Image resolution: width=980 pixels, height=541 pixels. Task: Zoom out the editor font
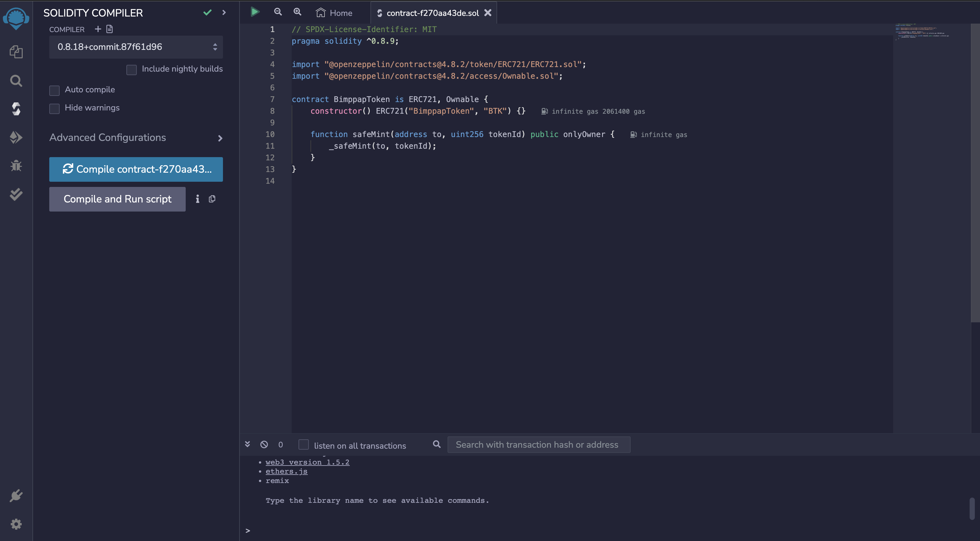click(278, 12)
